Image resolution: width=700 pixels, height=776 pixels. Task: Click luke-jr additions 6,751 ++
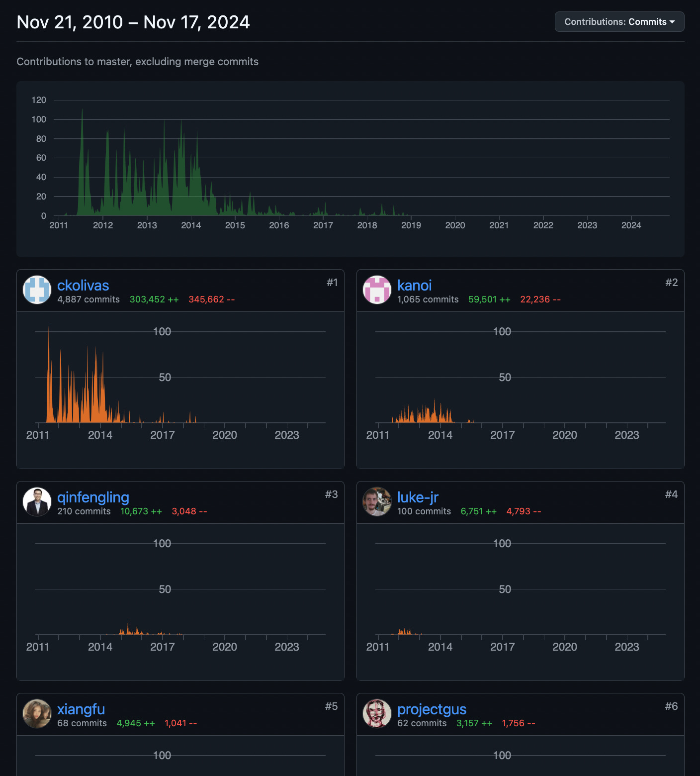tap(479, 511)
